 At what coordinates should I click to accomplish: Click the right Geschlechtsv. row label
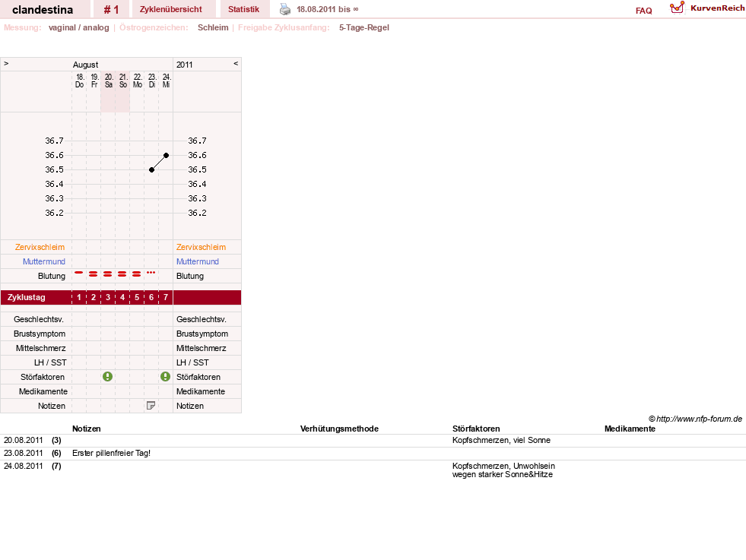point(202,319)
